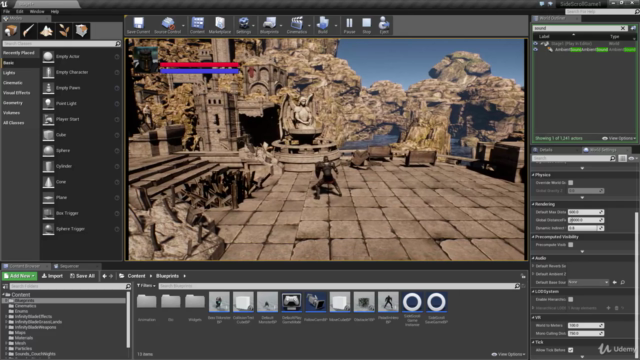Select Point Light placement item
The height and width of the screenshot is (360, 640).
click(x=81, y=104)
